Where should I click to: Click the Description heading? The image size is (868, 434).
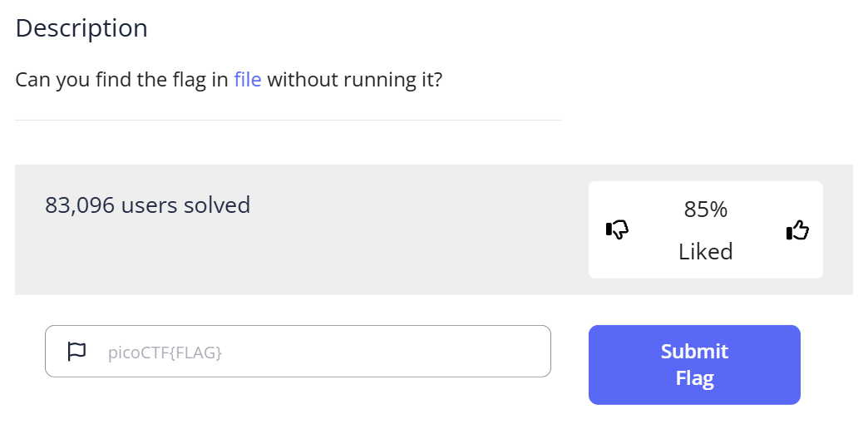[81, 28]
